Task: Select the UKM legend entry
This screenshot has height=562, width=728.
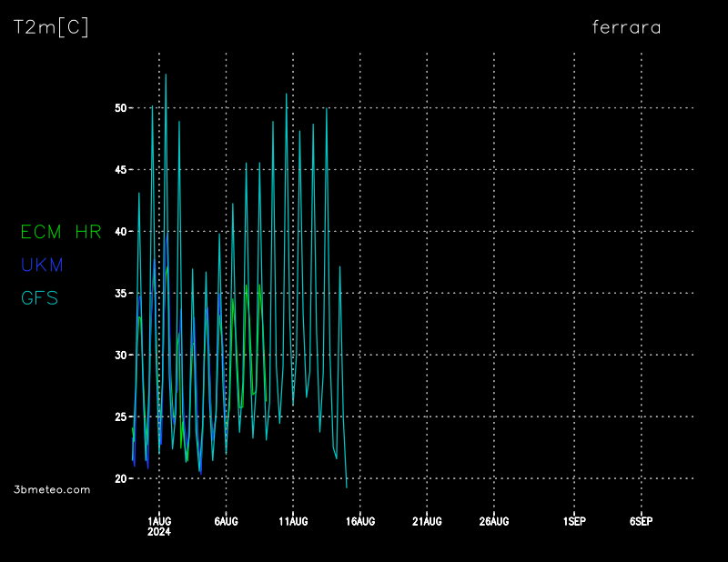Action: point(41,265)
